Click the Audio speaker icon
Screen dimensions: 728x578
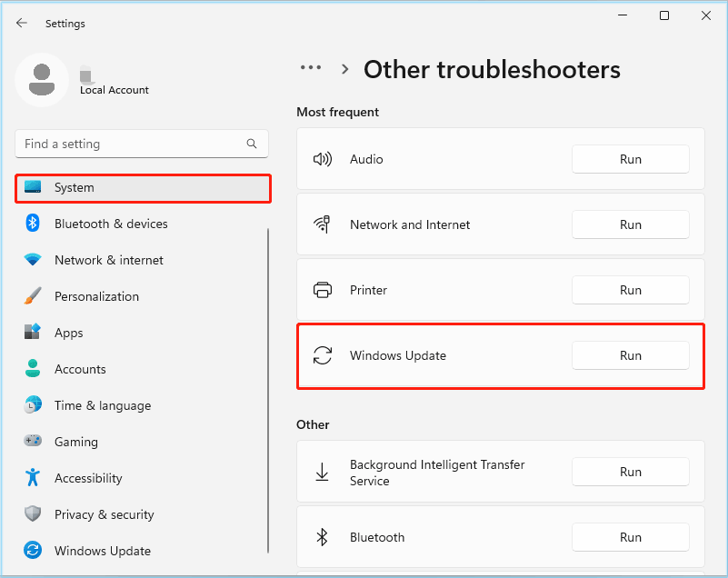pyautogui.click(x=323, y=158)
